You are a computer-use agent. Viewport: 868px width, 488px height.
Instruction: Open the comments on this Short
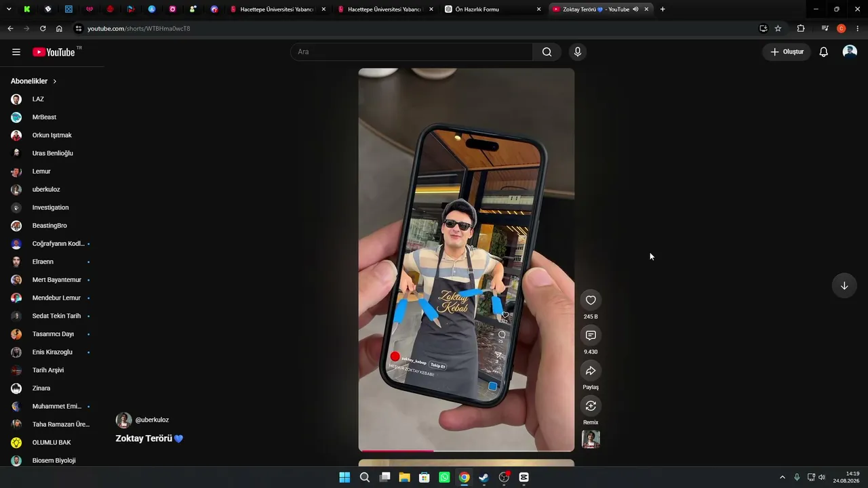coord(591,335)
